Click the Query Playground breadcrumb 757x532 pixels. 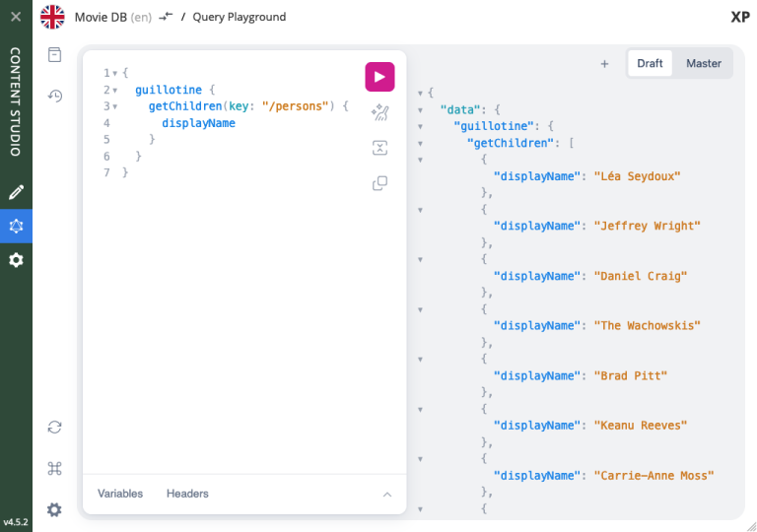tap(239, 17)
